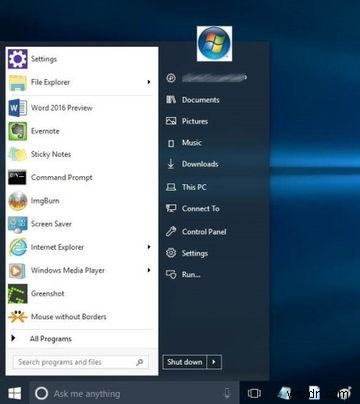Launch Greenshot icon
The height and width of the screenshot is (404, 360).
[18, 294]
